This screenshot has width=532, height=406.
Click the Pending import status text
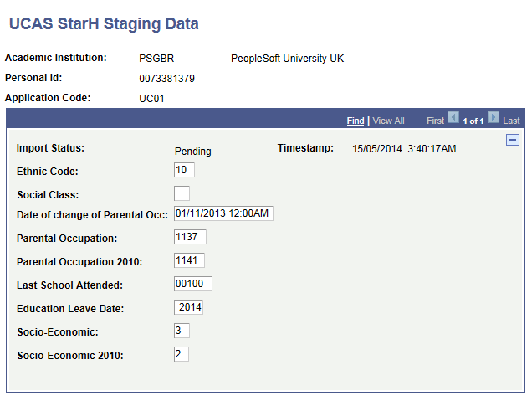192,152
